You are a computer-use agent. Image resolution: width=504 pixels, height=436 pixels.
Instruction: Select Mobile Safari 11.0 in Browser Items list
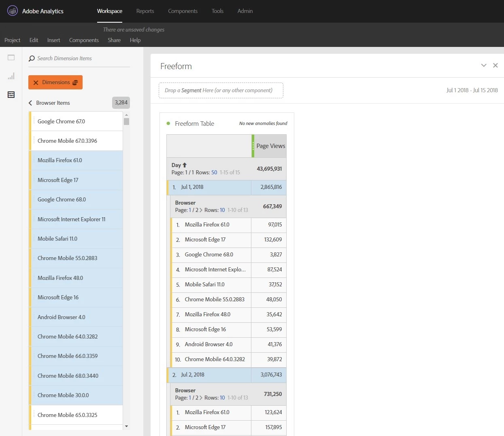[76, 239]
